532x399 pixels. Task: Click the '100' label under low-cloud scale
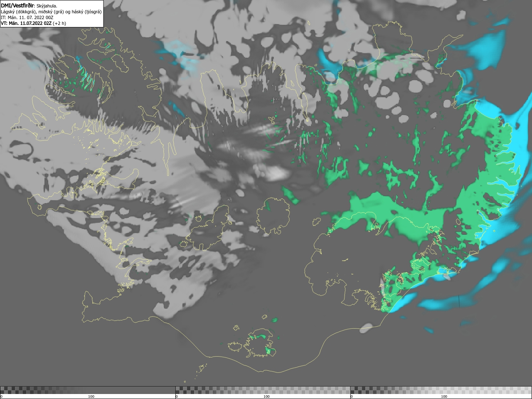(91, 397)
